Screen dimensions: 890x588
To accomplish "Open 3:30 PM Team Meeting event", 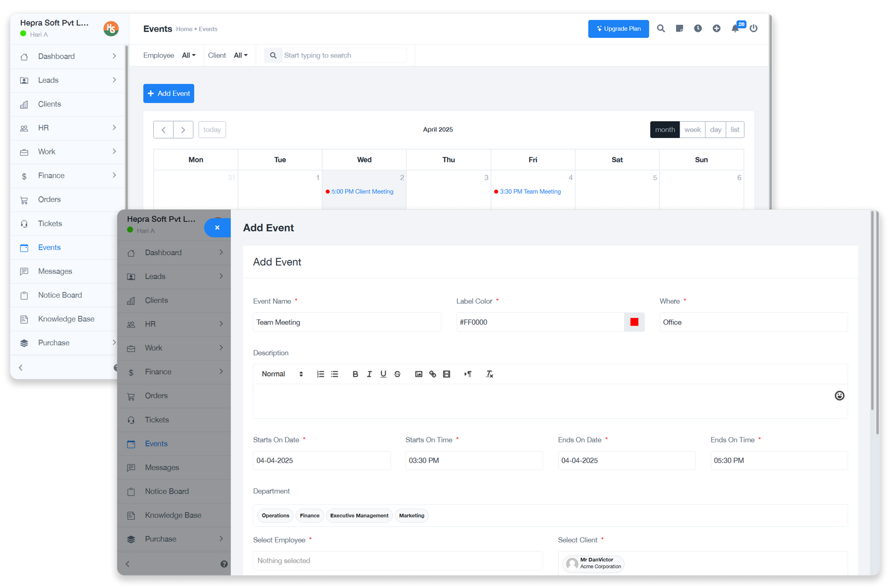I will click(x=527, y=192).
